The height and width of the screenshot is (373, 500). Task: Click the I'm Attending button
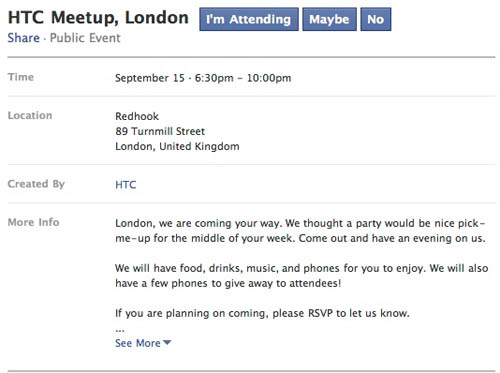(x=249, y=19)
